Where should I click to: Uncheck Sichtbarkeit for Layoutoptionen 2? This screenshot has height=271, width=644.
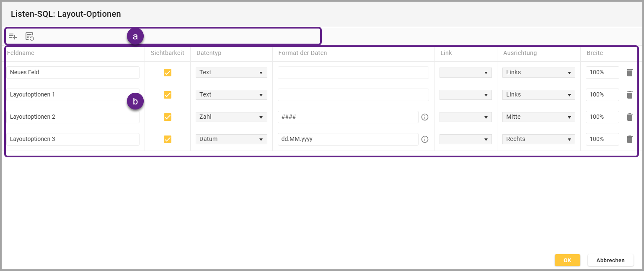pos(168,117)
